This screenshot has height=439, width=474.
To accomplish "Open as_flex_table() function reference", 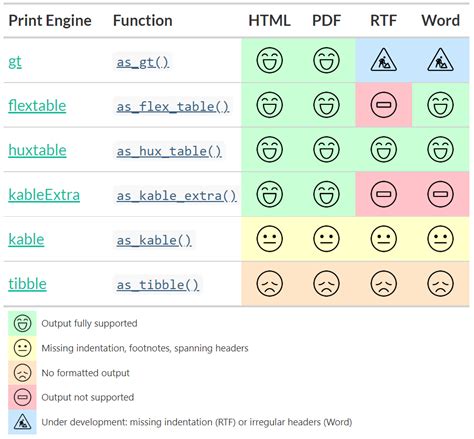I will (173, 107).
